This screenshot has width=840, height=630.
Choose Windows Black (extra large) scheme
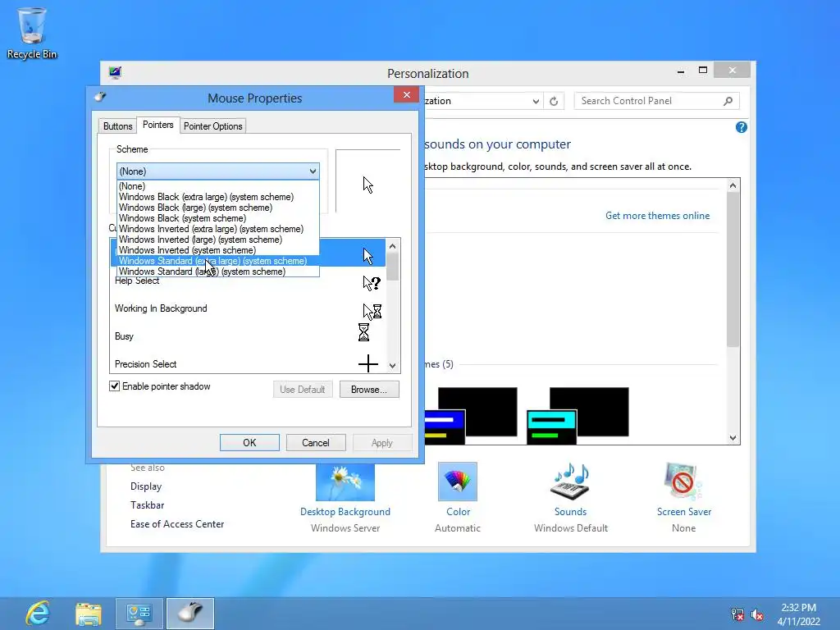pyautogui.click(x=217, y=197)
